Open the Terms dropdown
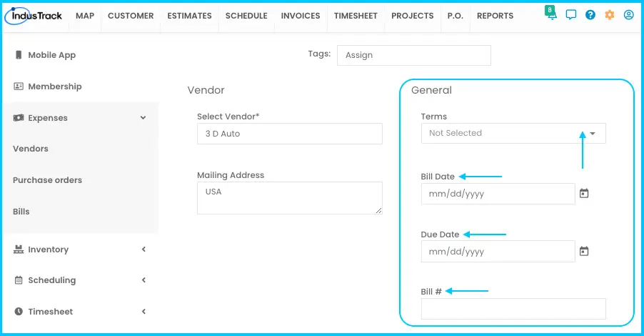Image resolution: width=644 pixels, height=336 pixels. point(513,133)
